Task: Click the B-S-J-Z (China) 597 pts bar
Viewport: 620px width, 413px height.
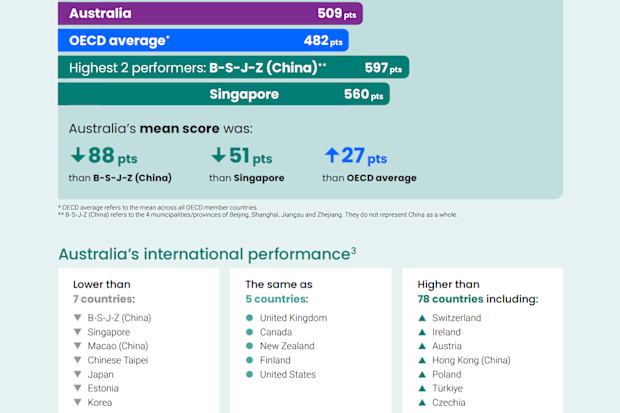Action: coord(234,67)
